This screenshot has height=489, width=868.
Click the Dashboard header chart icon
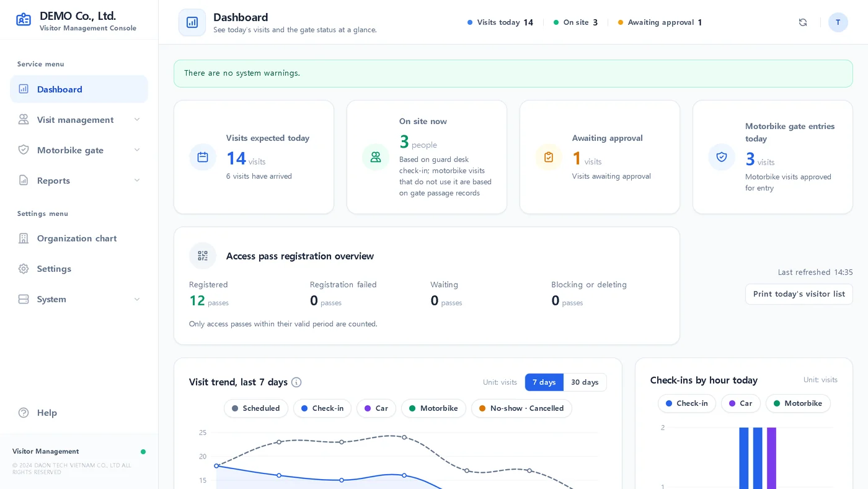click(192, 22)
